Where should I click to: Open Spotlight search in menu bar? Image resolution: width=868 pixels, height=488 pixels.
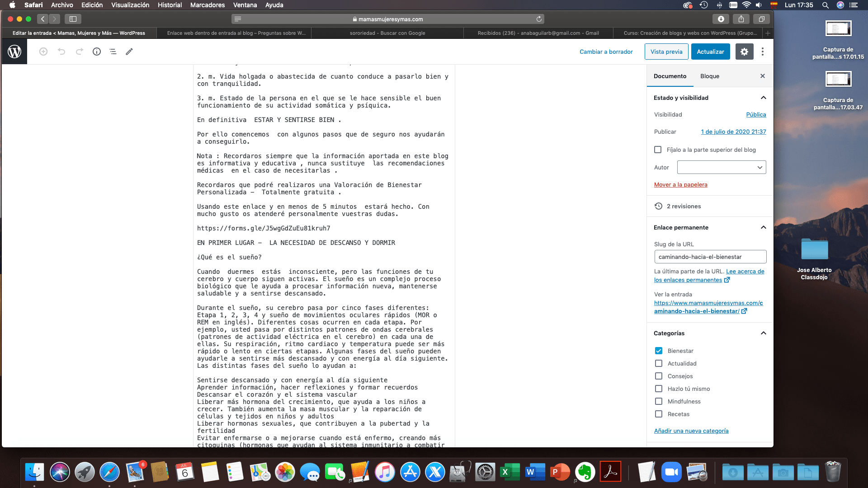pyautogui.click(x=825, y=5)
